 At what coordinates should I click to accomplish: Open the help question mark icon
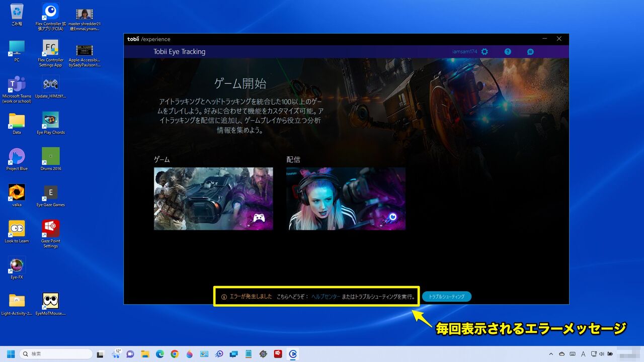(x=508, y=52)
